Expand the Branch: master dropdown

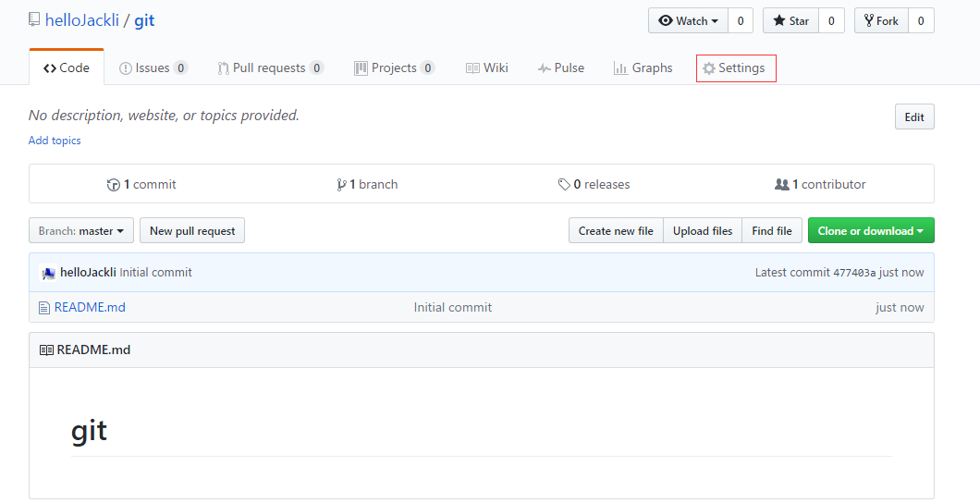pyautogui.click(x=81, y=230)
